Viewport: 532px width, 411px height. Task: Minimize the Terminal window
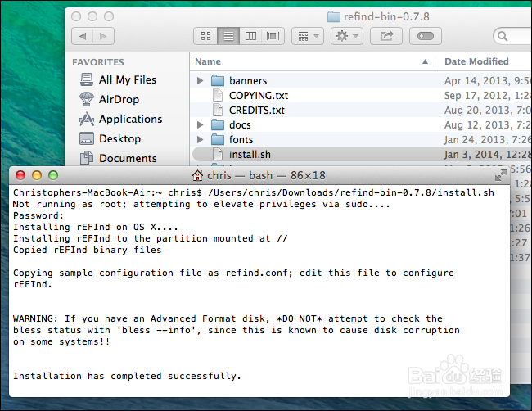point(37,175)
